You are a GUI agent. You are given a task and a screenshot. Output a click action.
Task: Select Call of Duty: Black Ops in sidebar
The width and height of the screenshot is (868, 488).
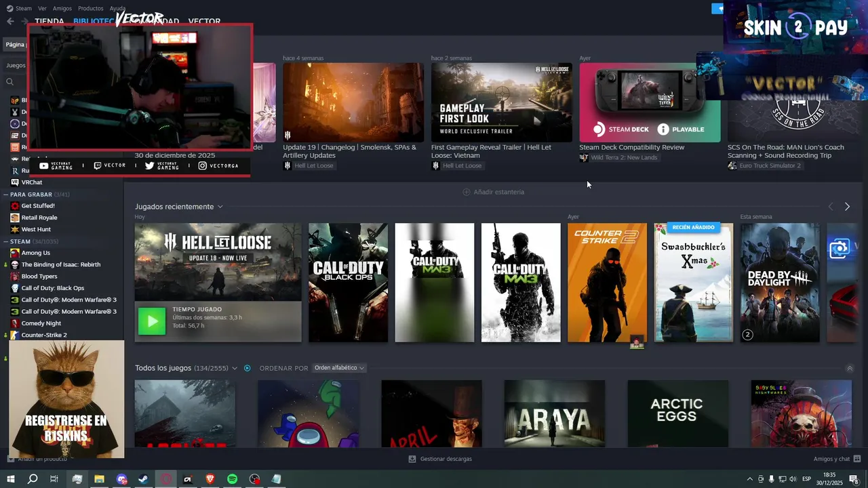pos(53,288)
